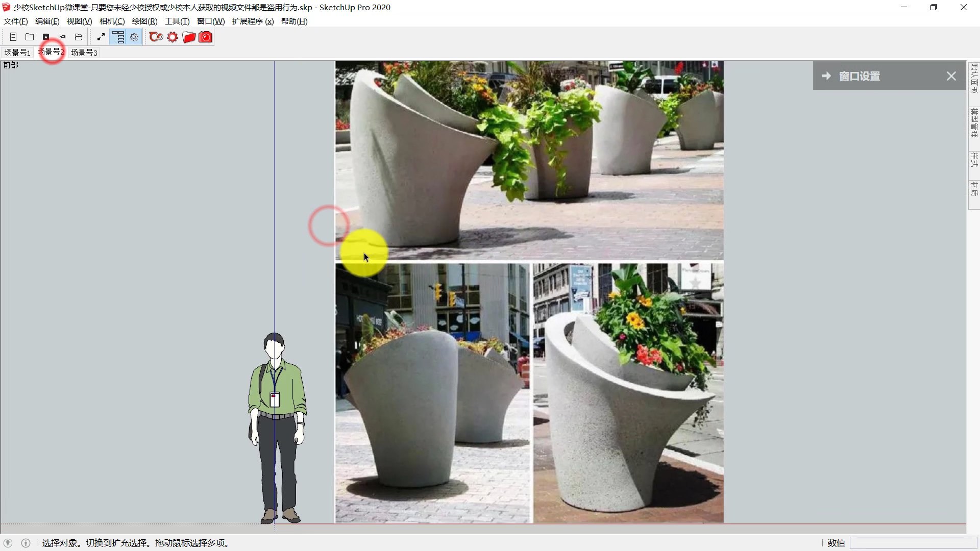The height and width of the screenshot is (551, 980).
Task: Collapse 窗口设置 panel with arrow icon
Action: [826, 76]
